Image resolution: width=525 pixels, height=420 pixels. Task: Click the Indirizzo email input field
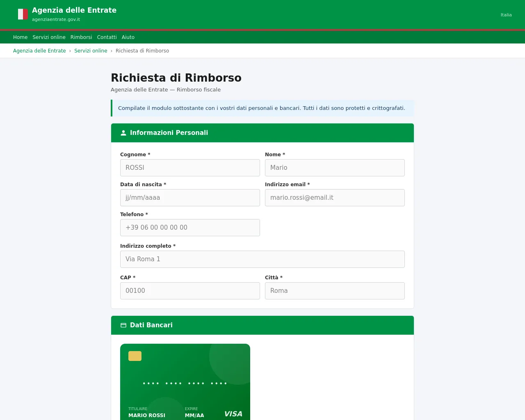tap(335, 198)
